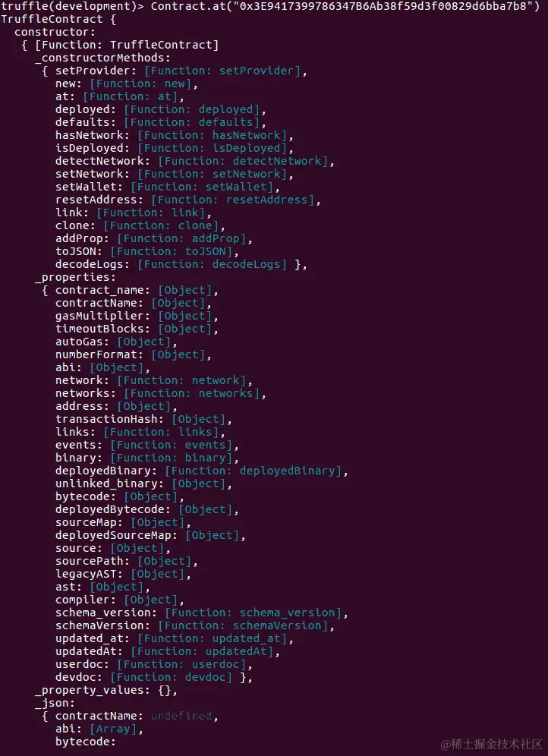The height and width of the screenshot is (756, 548).
Task: Click the decodeLogs function line
Action: click(x=181, y=264)
